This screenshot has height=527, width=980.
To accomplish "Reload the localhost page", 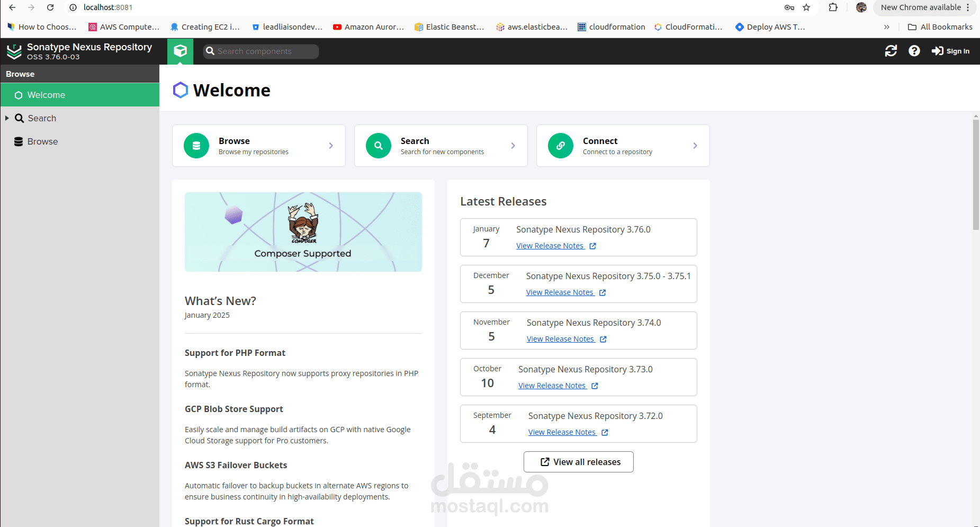I will coord(50,7).
